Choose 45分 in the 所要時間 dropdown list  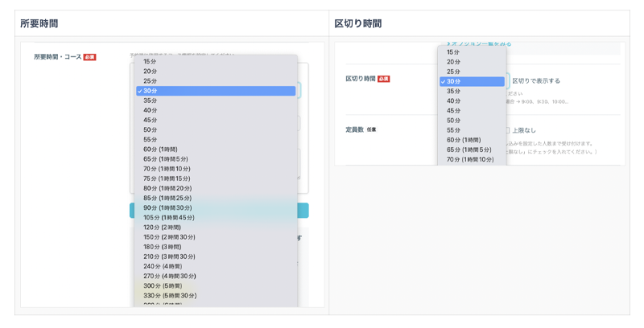[151, 120]
